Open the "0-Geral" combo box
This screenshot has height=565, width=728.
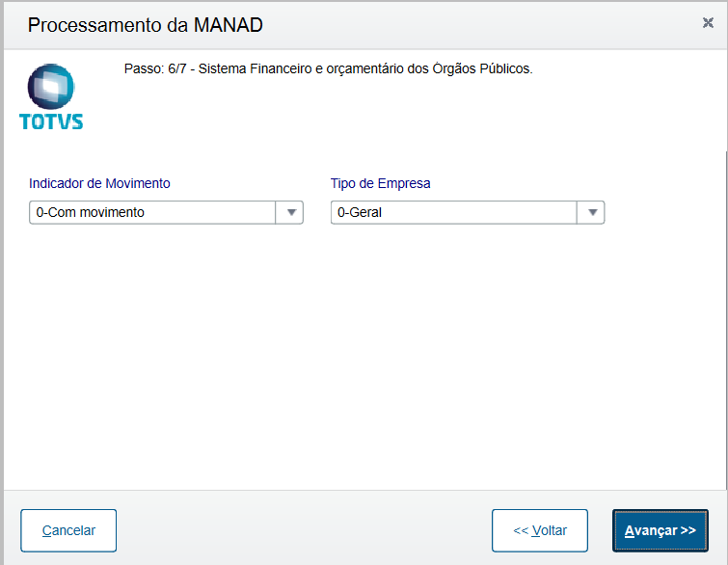point(454,212)
